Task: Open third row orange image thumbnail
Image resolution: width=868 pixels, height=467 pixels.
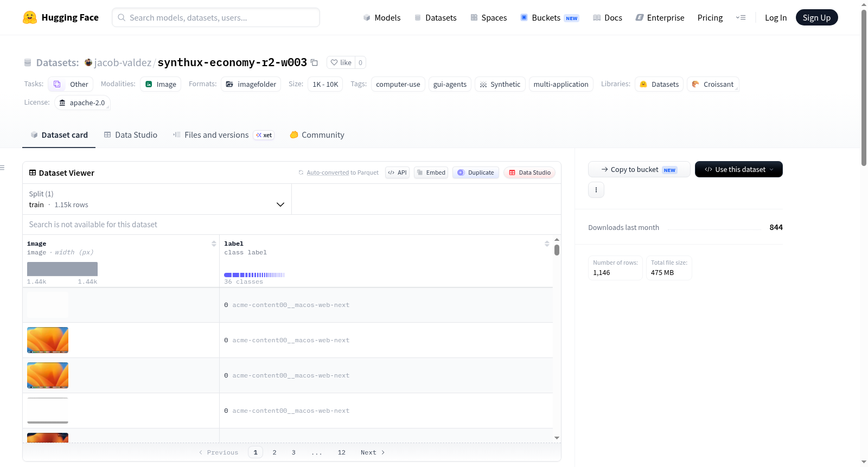Action: point(48,375)
